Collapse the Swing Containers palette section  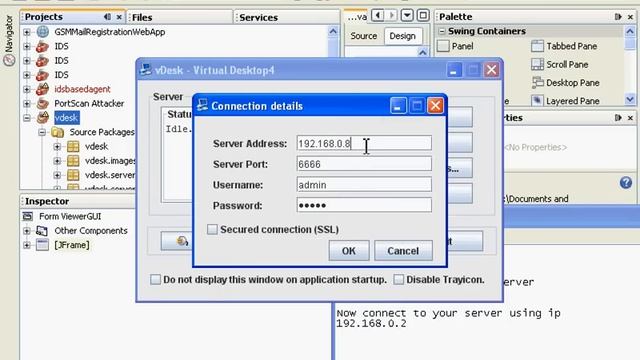pos(442,31)
